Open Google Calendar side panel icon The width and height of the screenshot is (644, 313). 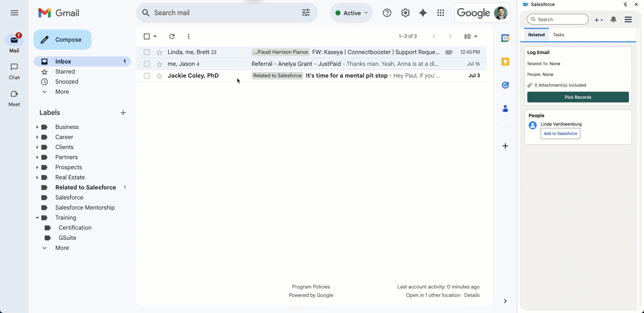[x=505, y=38]
